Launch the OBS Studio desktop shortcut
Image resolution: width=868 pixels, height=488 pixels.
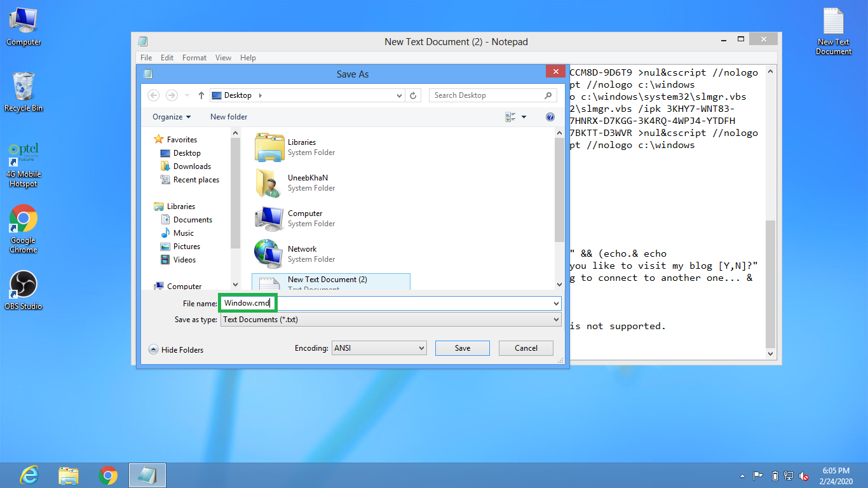(x=24, y=289)
